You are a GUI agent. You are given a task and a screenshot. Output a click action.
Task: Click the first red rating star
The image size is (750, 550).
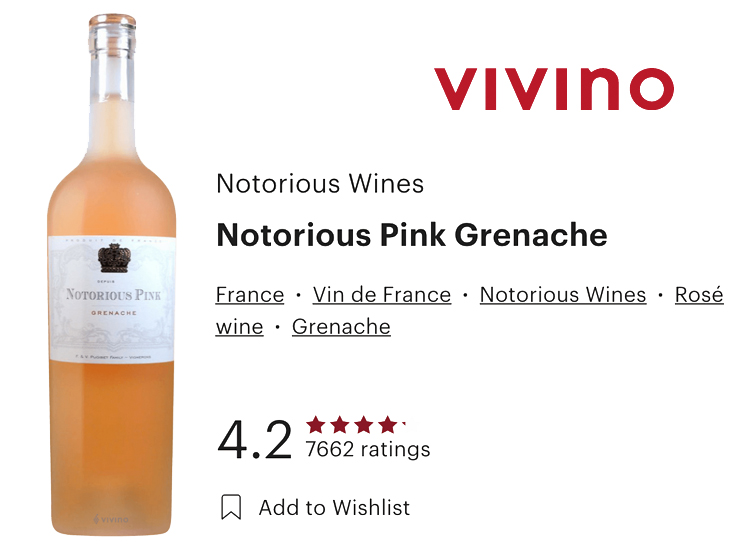coord(316,425)
